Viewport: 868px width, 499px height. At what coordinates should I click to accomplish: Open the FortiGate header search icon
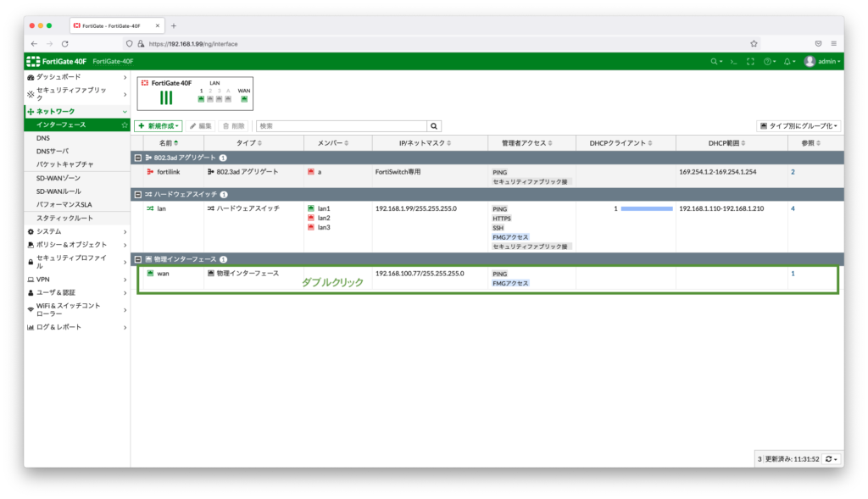click(x=716, y=61)
